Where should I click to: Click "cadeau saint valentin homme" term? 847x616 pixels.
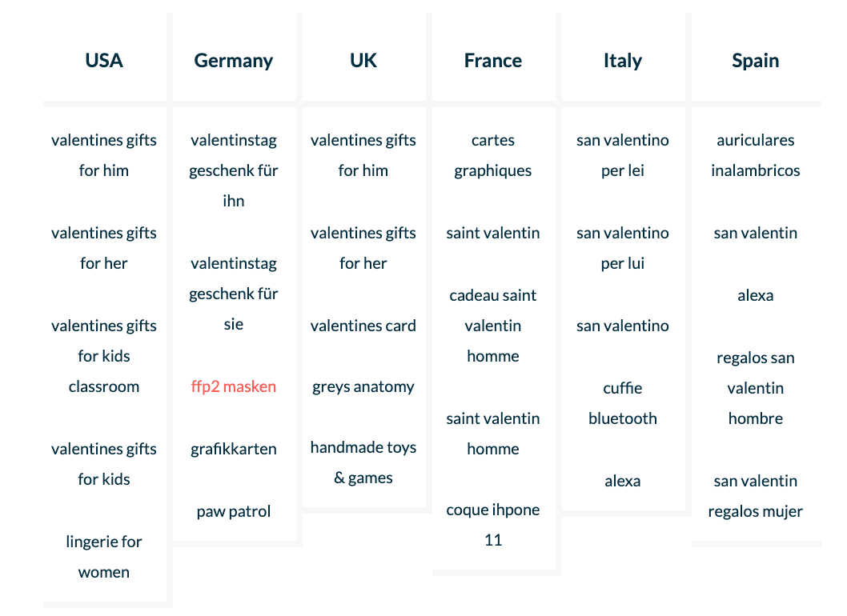(493, 326)
